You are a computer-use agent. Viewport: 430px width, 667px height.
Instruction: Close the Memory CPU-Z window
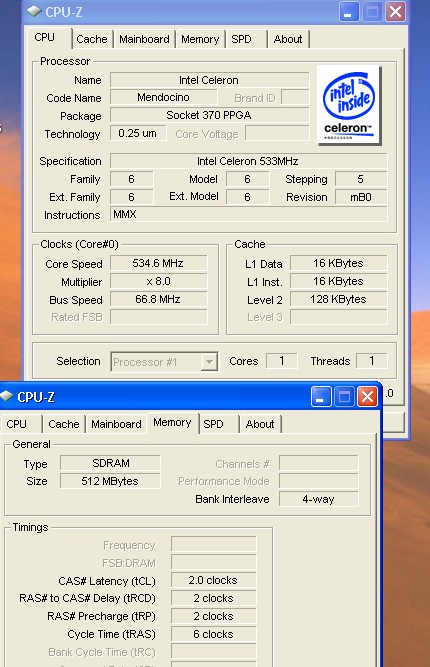(367, 397)
